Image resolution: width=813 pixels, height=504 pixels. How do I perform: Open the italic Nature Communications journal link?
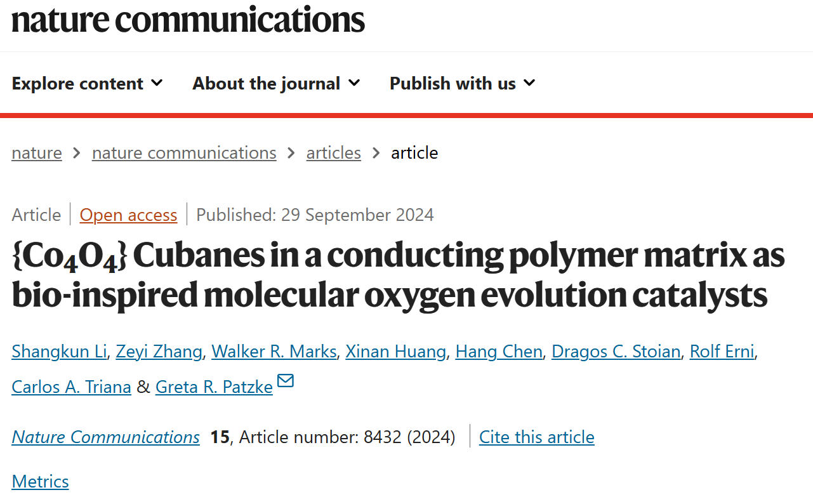pos(105,437)
